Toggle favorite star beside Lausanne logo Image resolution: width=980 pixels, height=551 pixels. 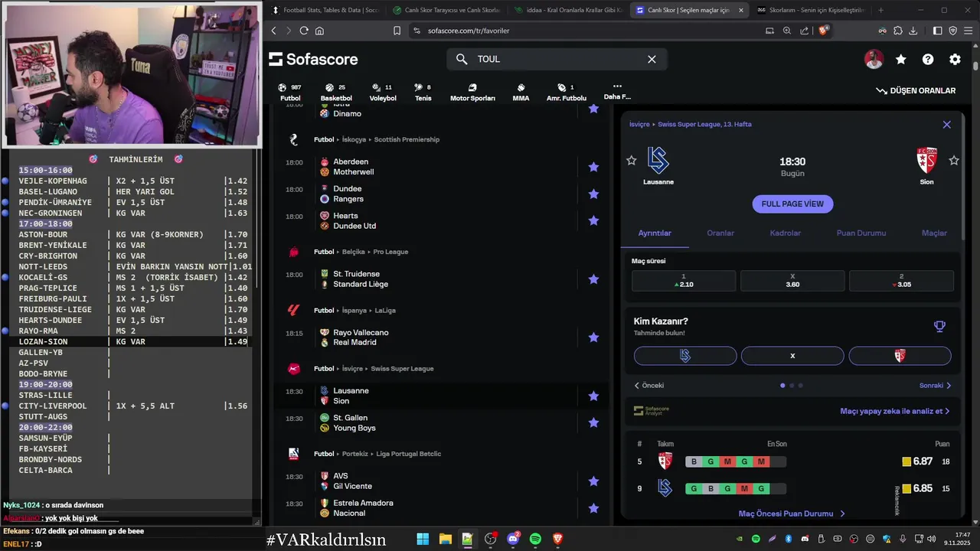pyautogui.click(x=632, y=160)
